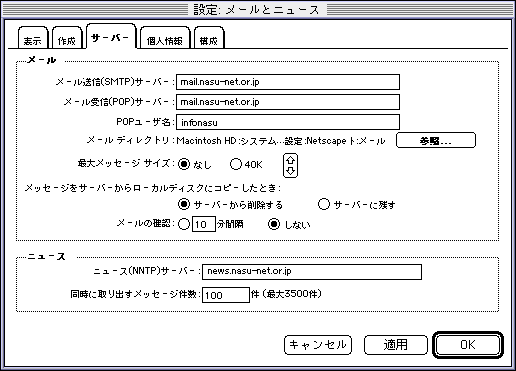Click the 参照... browse button
Image resolution: width=516 pixels, height=371 pixels.
(x=436, y=140)
